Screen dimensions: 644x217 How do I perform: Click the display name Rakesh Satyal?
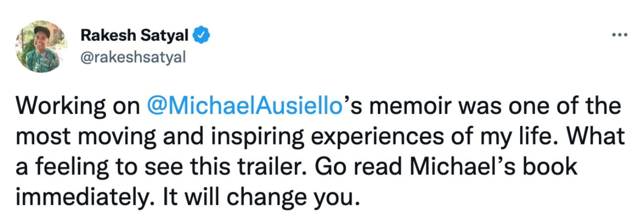click(x=134, y=35)
